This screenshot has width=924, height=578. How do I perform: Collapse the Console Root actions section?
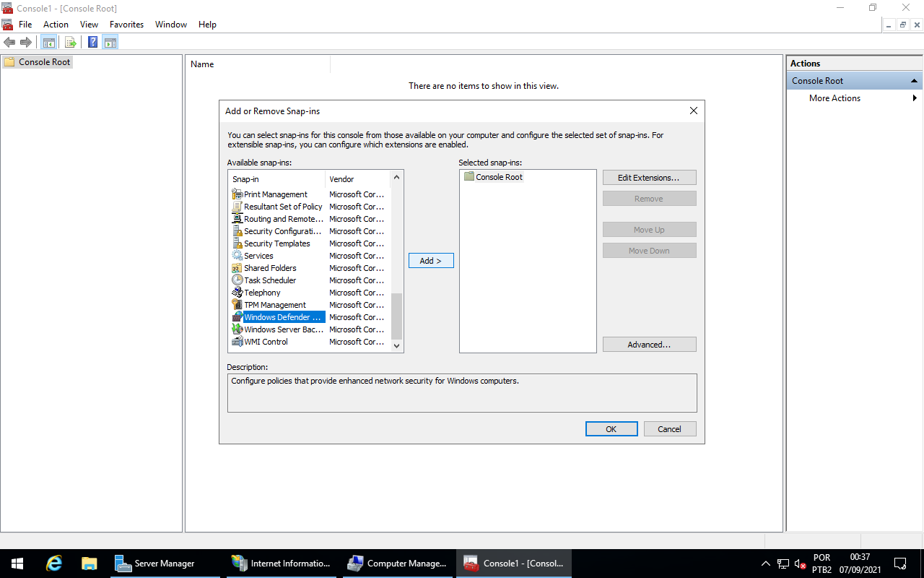click(x=915, y=80)
